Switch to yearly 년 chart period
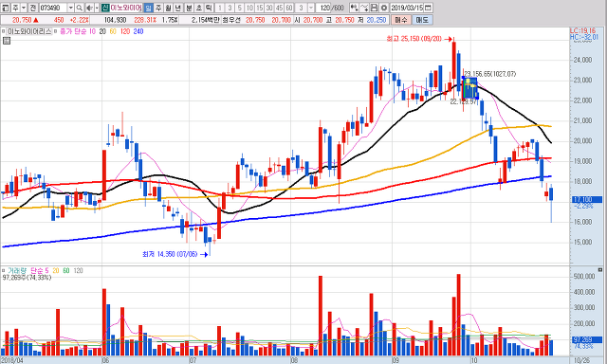This screenshot has width=607, height=364. (178, 8)
